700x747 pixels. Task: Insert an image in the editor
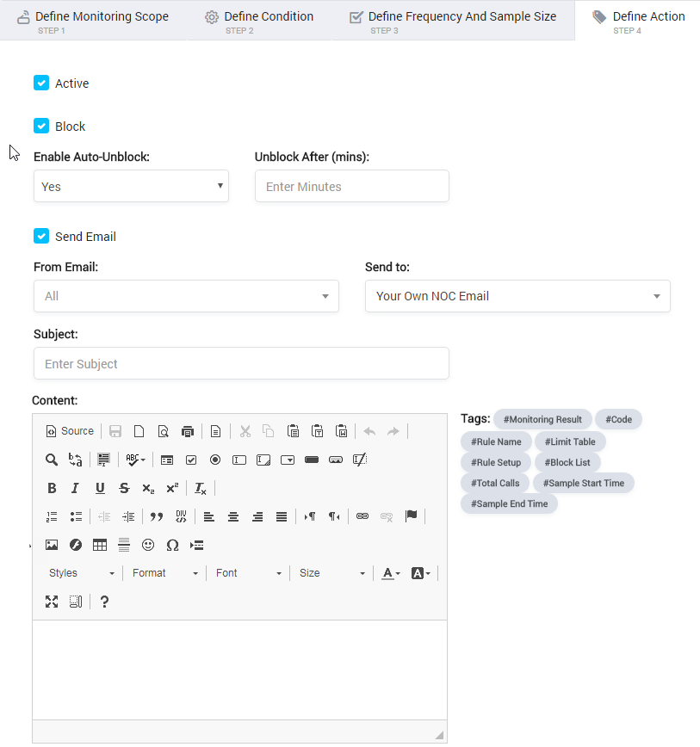52,545
